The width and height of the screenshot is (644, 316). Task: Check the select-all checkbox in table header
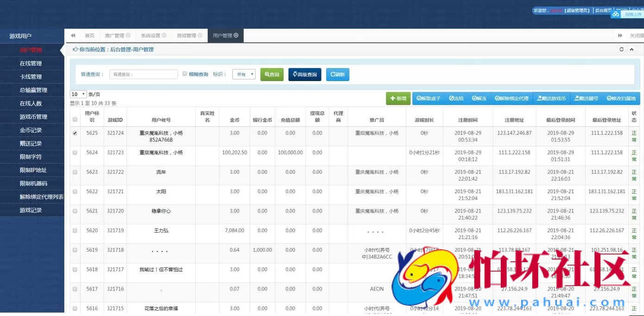coord(75,118)
